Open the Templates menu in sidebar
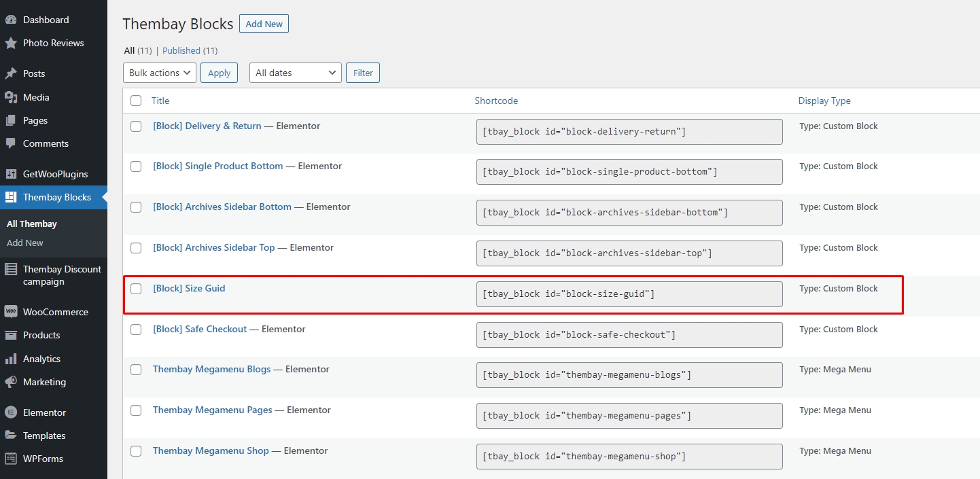Screen dimensions: 980x479 point(44,436)
